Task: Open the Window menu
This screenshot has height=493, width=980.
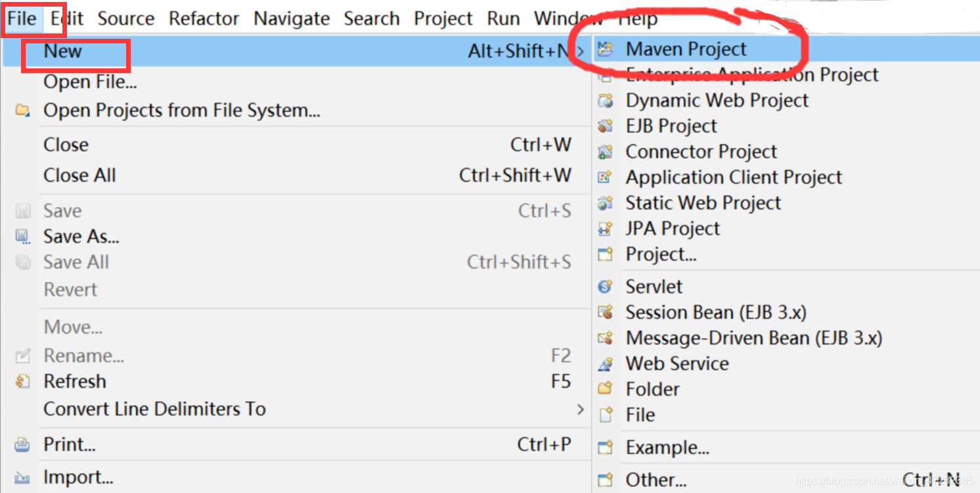Action: coord(568,18)
